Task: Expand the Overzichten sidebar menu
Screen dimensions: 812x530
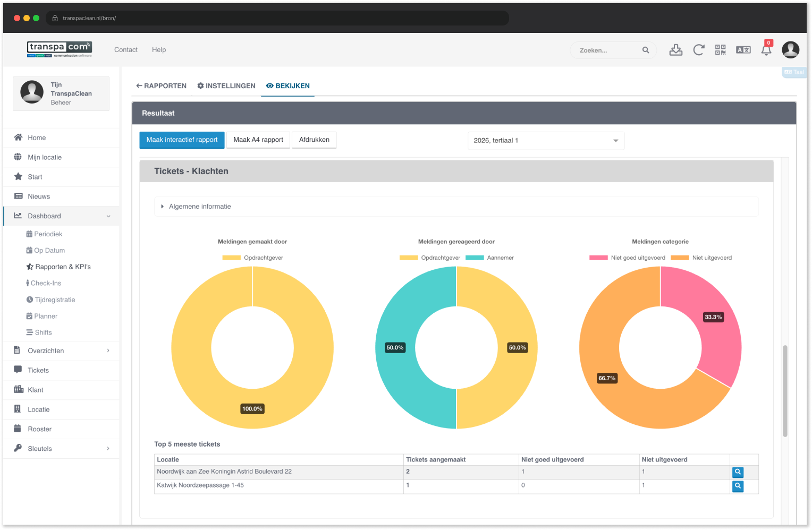Action: pyautogui.click(x=62, y=351)
